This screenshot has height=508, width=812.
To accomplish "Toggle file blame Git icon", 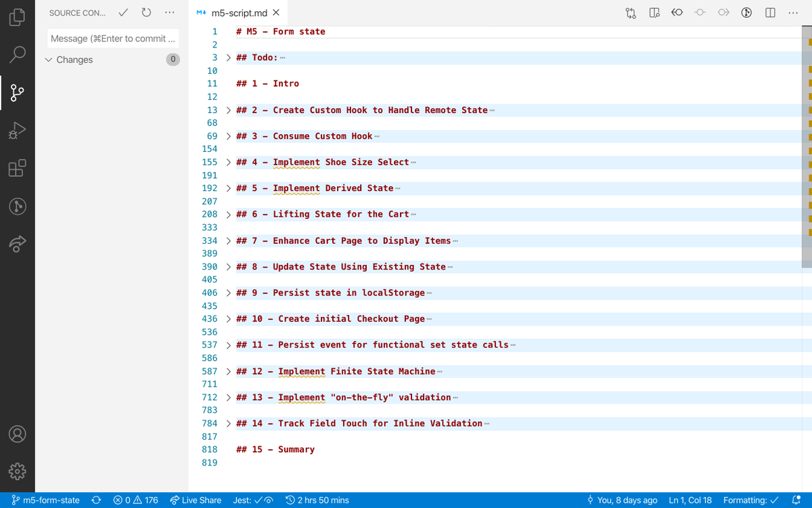I will click(x=747, y=13).
